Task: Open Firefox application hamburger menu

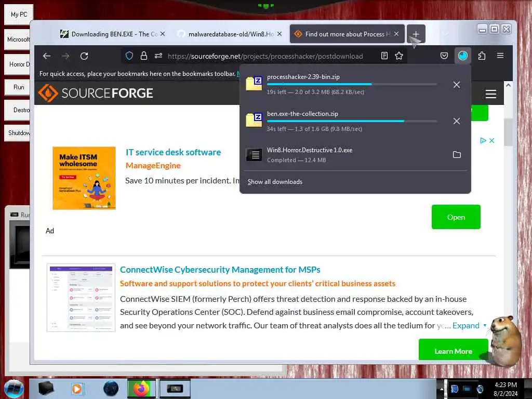Action: [500, 55]
